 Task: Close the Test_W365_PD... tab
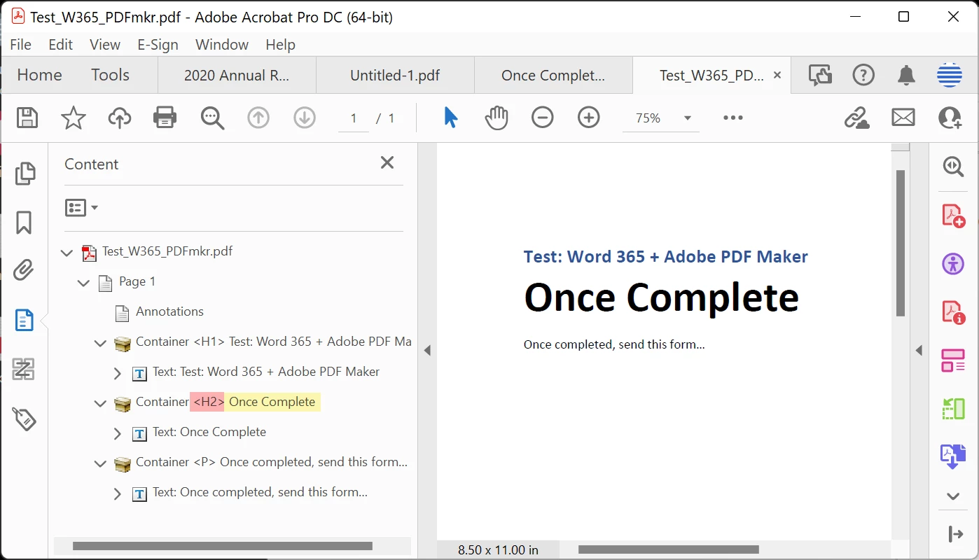point(777,75)
